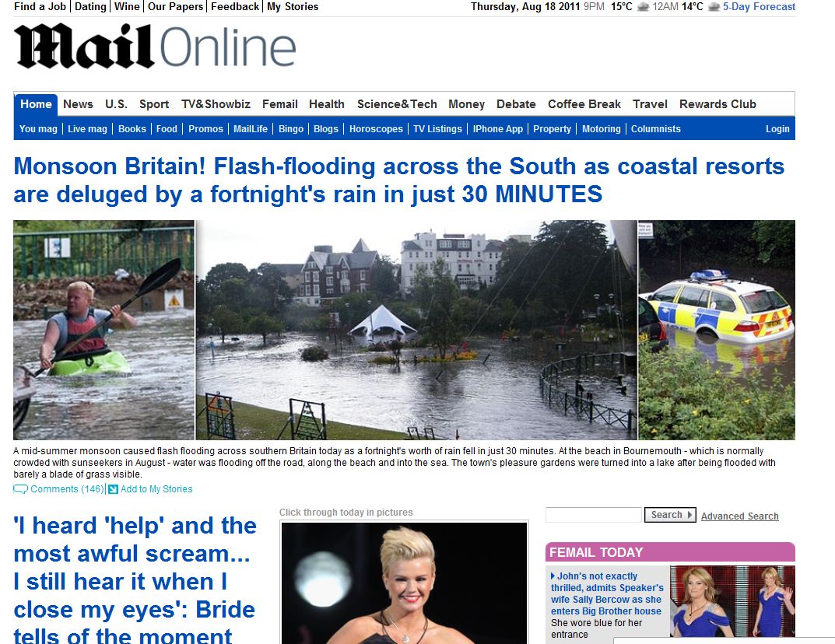Click the kayaker flood photo

(103, 330)
